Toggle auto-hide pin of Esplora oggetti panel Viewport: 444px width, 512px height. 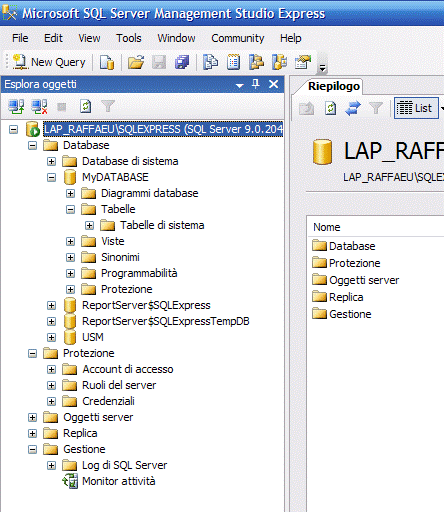click(256, 84)
